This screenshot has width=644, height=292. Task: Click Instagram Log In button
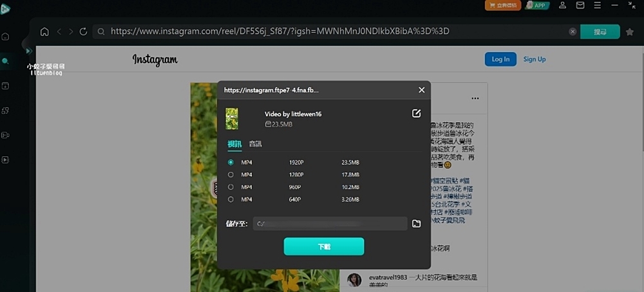pyautogui.click(x=500, y=59)
